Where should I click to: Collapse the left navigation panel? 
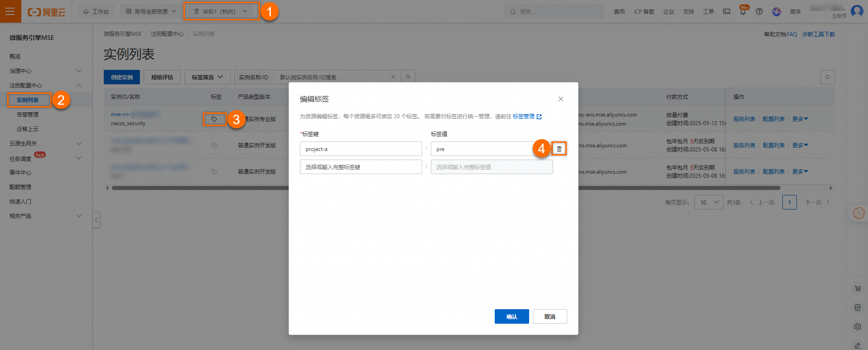coord(96,220)
